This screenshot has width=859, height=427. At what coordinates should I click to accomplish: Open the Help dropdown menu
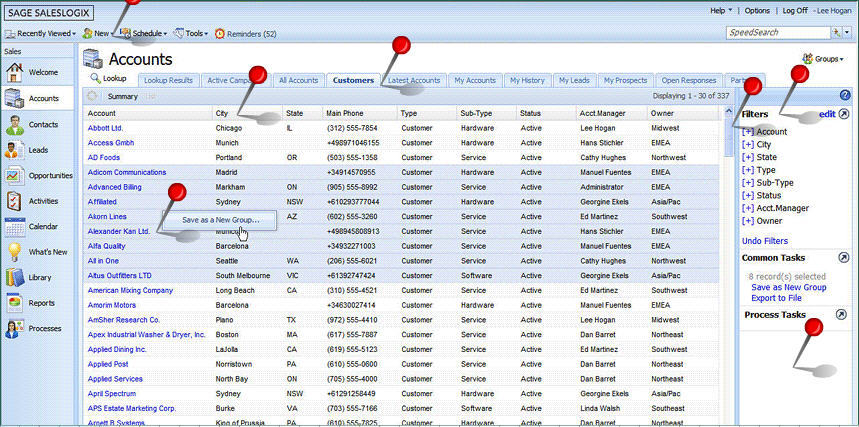click(721, 10)
